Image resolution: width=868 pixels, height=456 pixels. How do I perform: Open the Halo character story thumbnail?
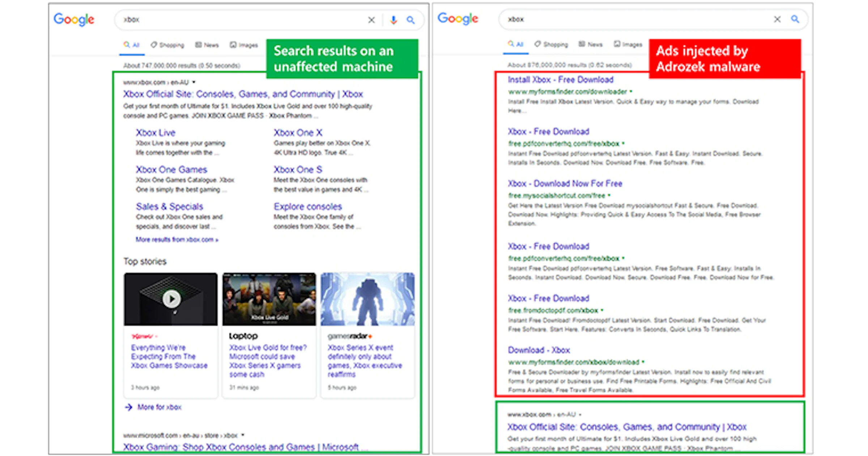tap(367, 299)
